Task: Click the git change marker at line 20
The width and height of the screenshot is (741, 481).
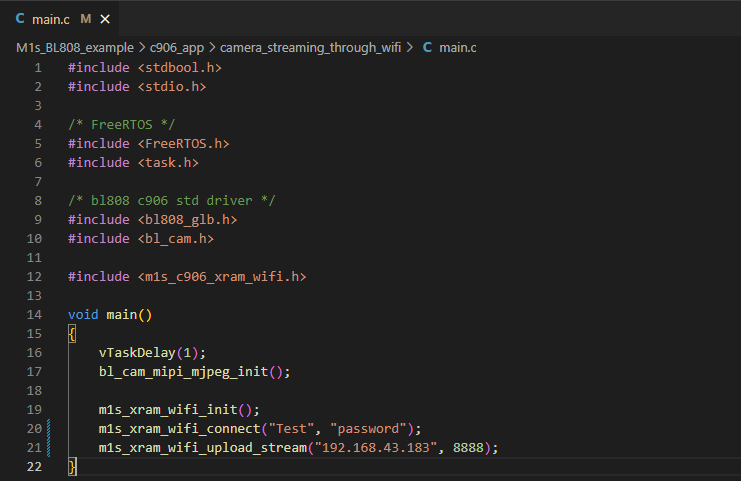Action: coord(49,429)
